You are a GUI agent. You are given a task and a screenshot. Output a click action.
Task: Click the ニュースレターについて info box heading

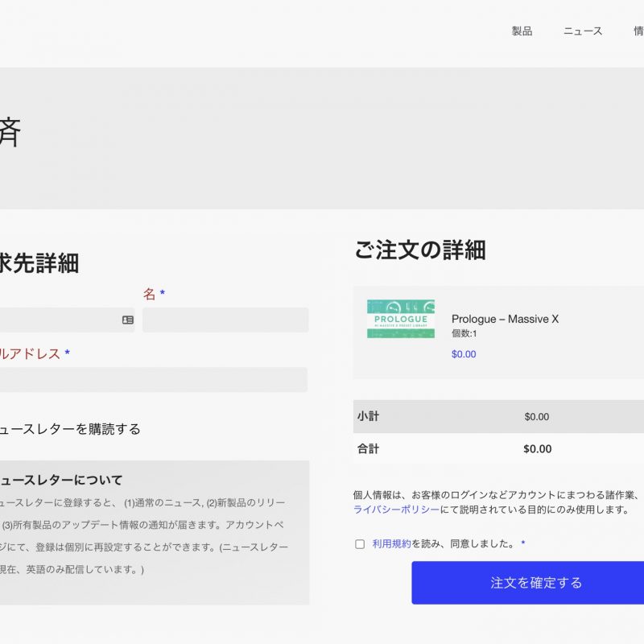click(x=61, y=480)
